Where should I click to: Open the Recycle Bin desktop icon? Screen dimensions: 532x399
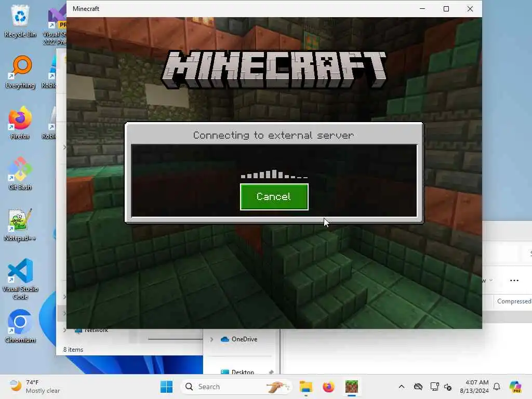click(20, 21)
